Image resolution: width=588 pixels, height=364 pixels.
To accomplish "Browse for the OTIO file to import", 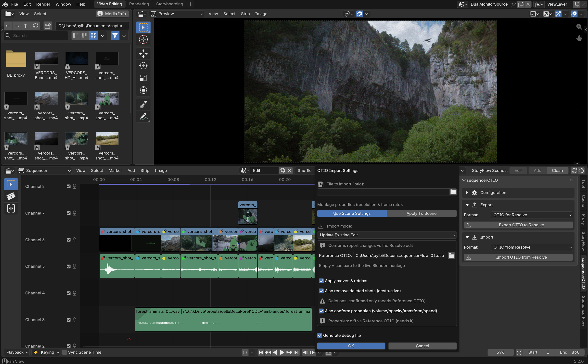I will tap(453, 192).
